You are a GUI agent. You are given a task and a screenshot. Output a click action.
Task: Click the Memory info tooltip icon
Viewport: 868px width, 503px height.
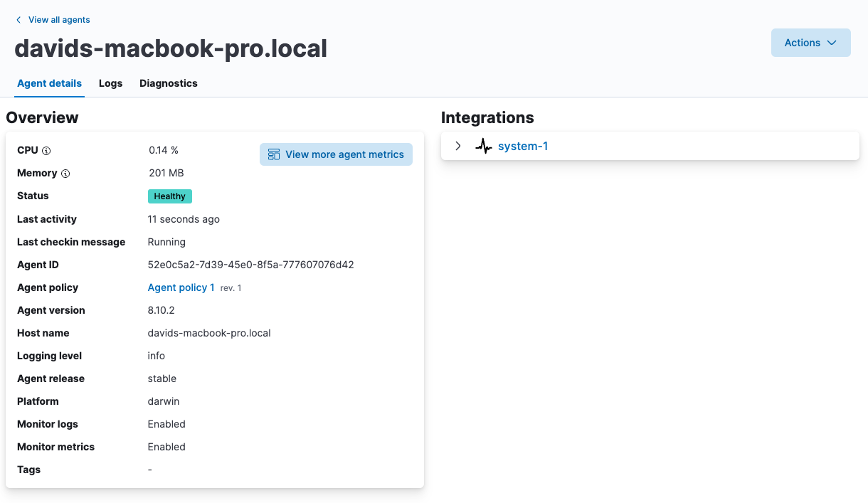coord(65,174)
